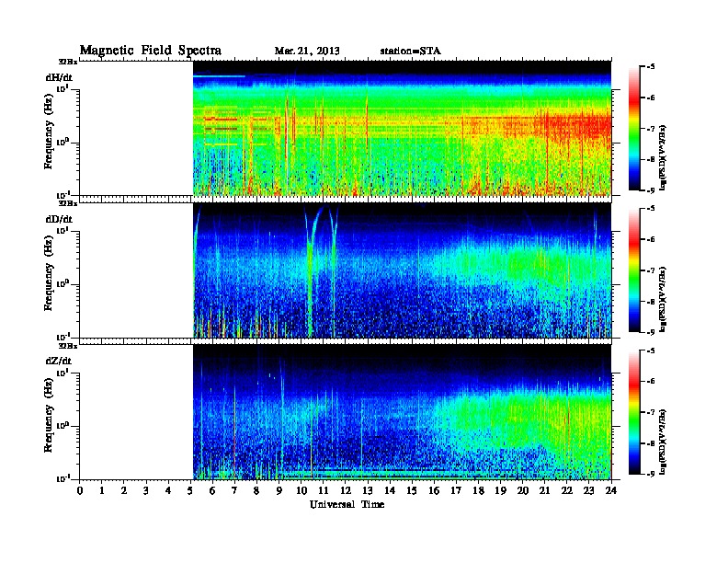Image resolution: width=728 pixels, height=563 pixels.
Task: Click the hour 1 tick label
Action: pyautogui.click(x=102, y=491)
